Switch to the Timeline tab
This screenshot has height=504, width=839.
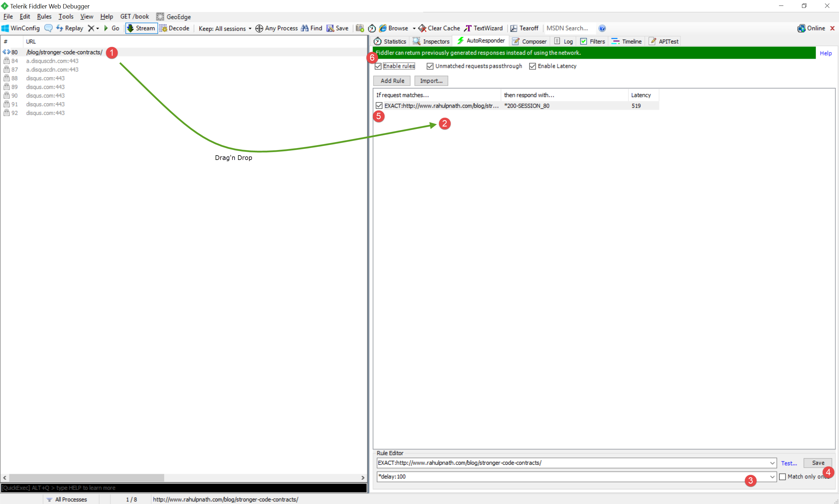(x=626, y=41)
